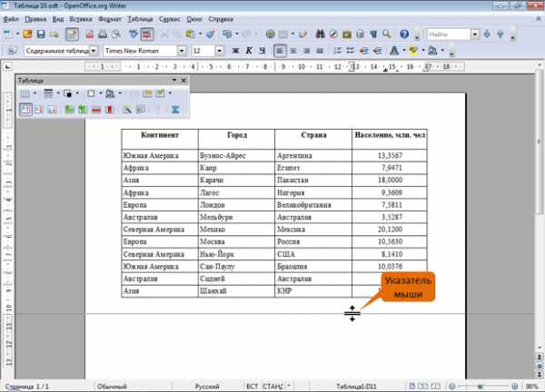Open the Вставка menu
The width and height of the screenshot is (545, 392).
point(81,19)
